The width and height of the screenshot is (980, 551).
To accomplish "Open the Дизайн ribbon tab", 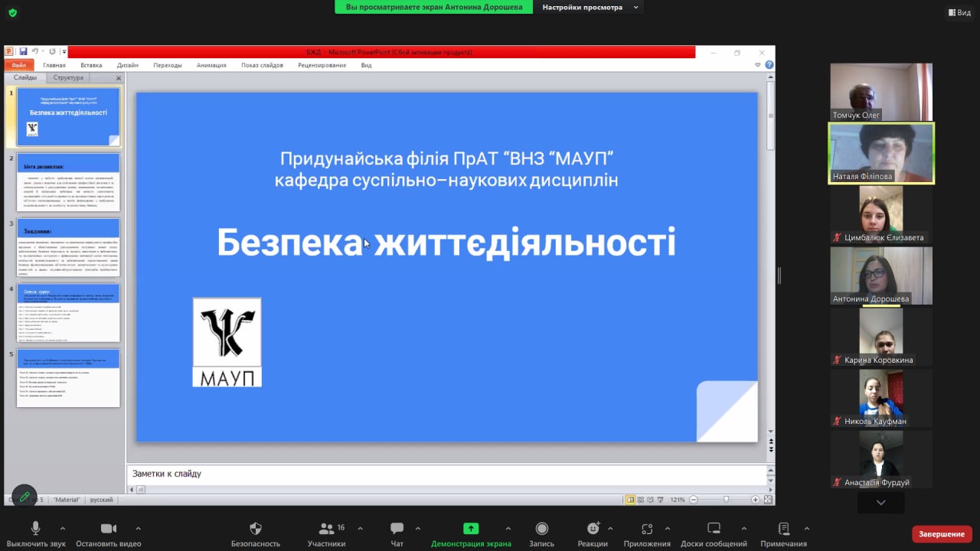I will pyautogui.click(x=128, y=65).
